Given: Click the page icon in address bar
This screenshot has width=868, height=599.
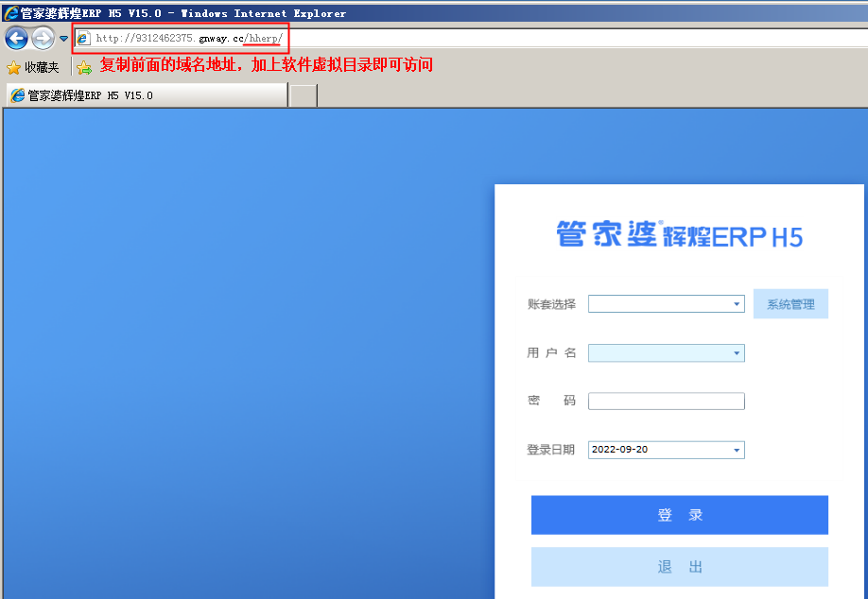Looking at the screenshot, I should [83, 38].
